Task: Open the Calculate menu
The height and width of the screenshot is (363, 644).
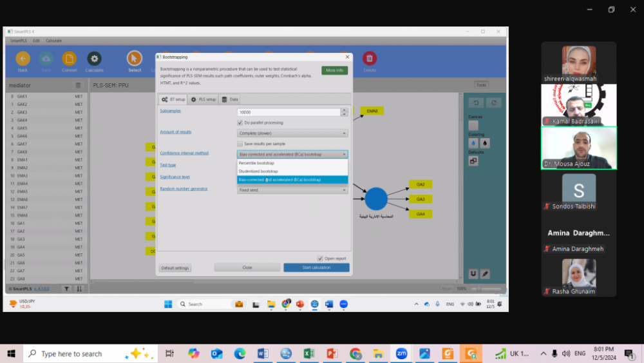Action: point(53,41)
